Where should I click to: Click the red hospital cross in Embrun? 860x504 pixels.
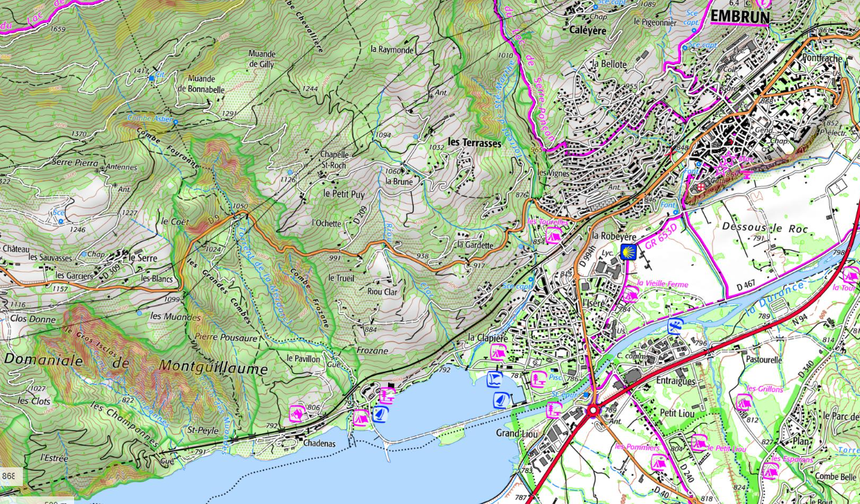coord(701,187)
